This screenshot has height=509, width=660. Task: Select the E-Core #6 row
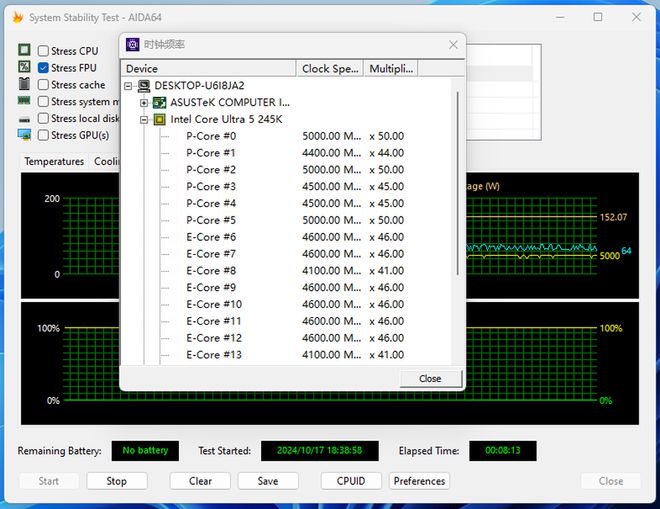286,237
